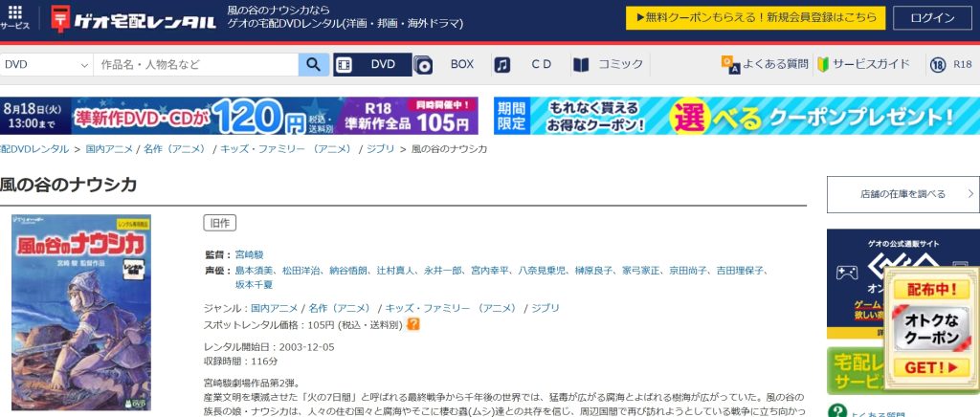
Task: Open voice actor 納谷悟朗 link
Action: tap(348, 271)
